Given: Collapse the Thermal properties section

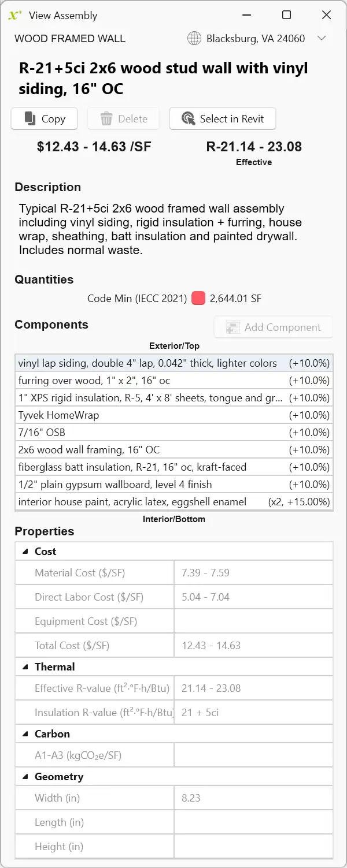Looking at the screenshot, I should coord(25,667).
